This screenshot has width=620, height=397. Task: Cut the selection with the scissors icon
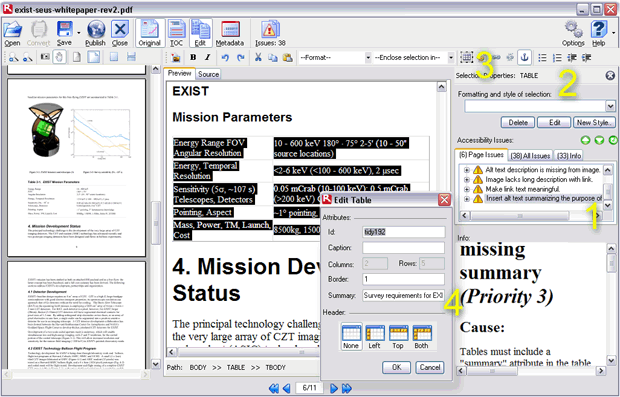[258, 57]
